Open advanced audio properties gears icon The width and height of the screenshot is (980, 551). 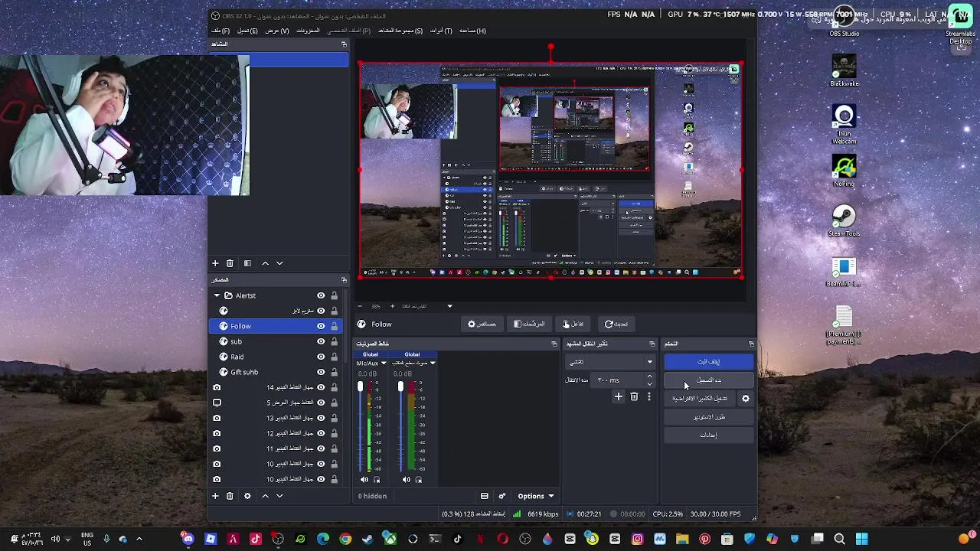[501, 496]
